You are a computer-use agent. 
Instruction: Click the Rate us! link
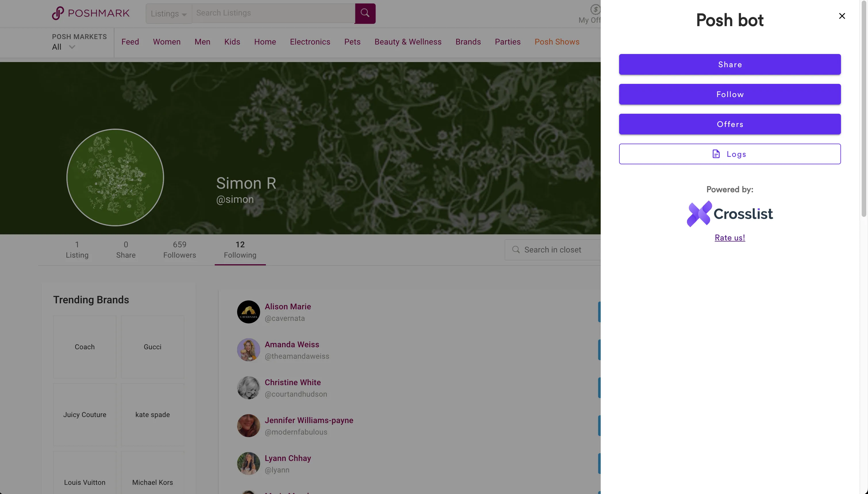[730, 238]
